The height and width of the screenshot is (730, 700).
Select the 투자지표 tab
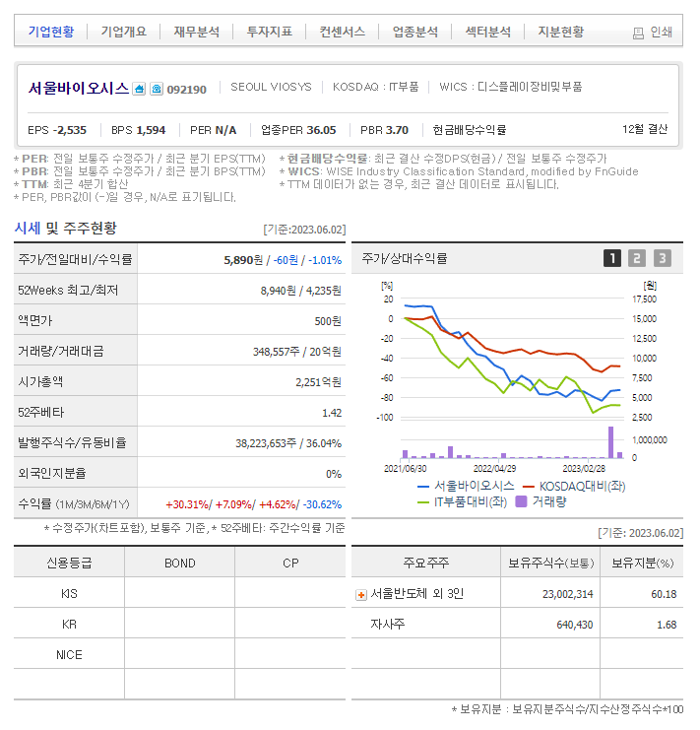(x=270, y=32)
